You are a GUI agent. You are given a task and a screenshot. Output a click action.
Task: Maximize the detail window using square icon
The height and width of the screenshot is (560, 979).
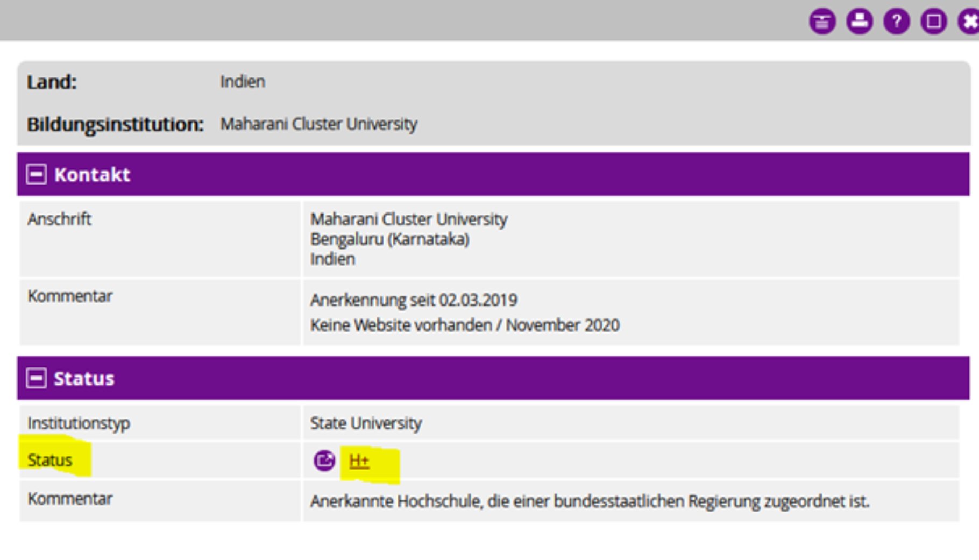click(x=933, y=22)
